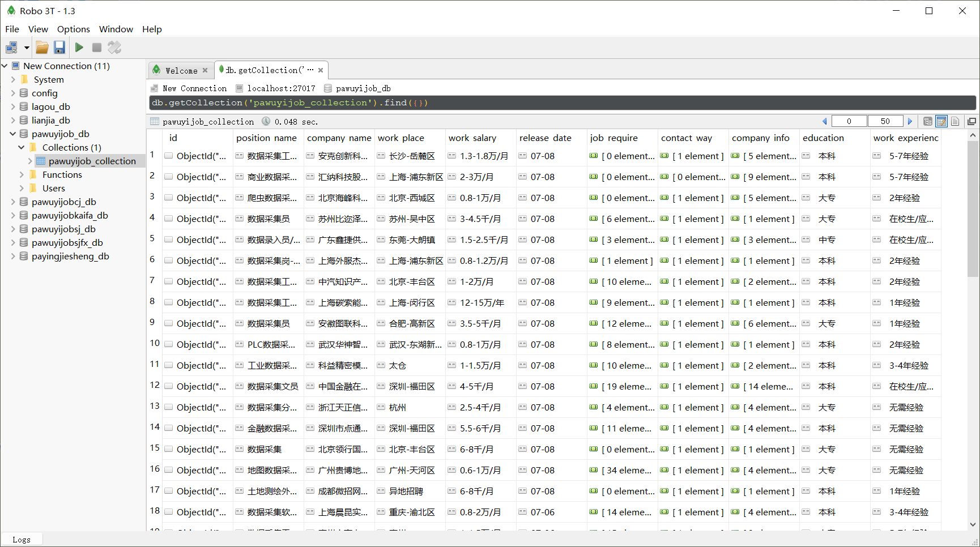Select work place 杭州 cell in row 13
980x547 pixels.
pos(410,407)
